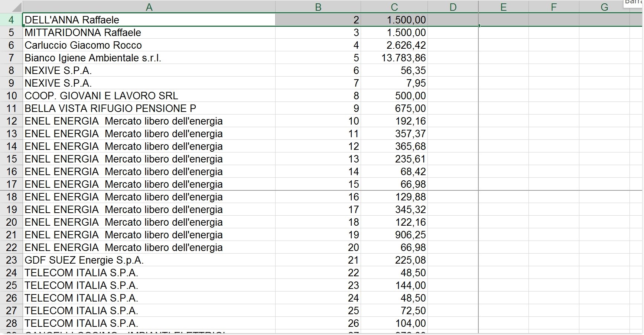The height and width of the screenshot is (335, 644).
Task: Click empty cell D7
Action: [x=453, y=58]
